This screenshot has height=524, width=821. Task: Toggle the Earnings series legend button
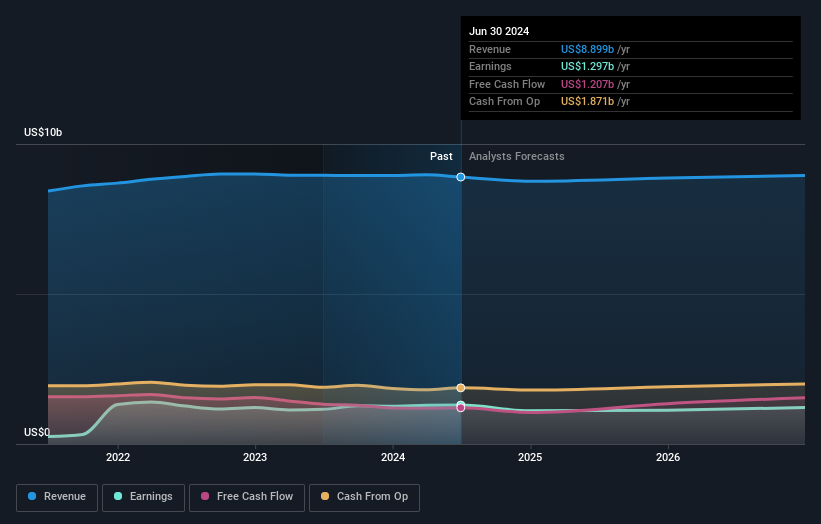pos(143,497)
